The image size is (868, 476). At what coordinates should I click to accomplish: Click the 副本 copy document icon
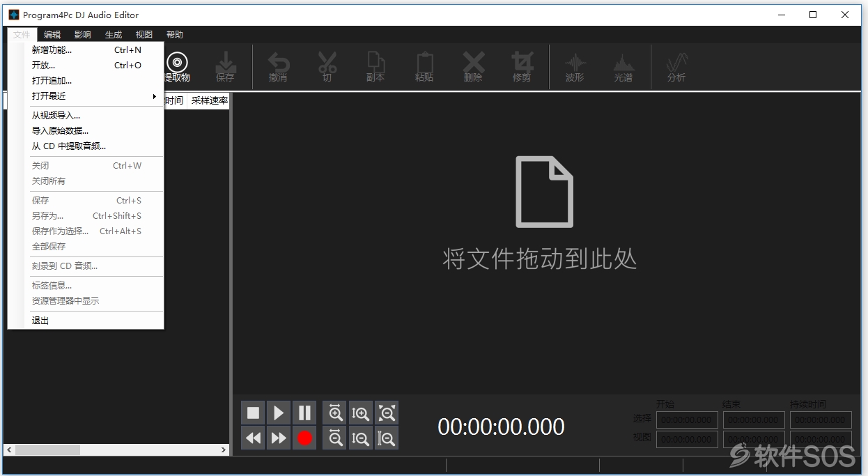point(376,62)
